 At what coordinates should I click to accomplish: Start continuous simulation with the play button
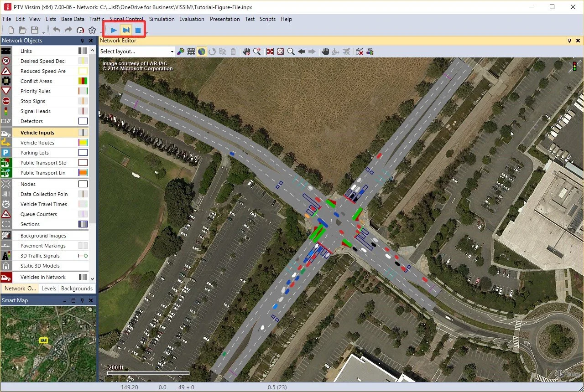point(114,31)
